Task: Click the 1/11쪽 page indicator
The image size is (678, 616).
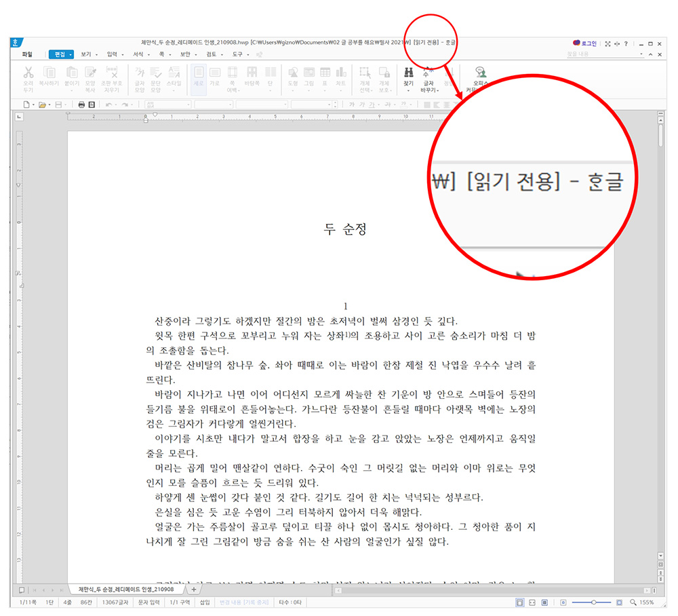Action: 28,602
